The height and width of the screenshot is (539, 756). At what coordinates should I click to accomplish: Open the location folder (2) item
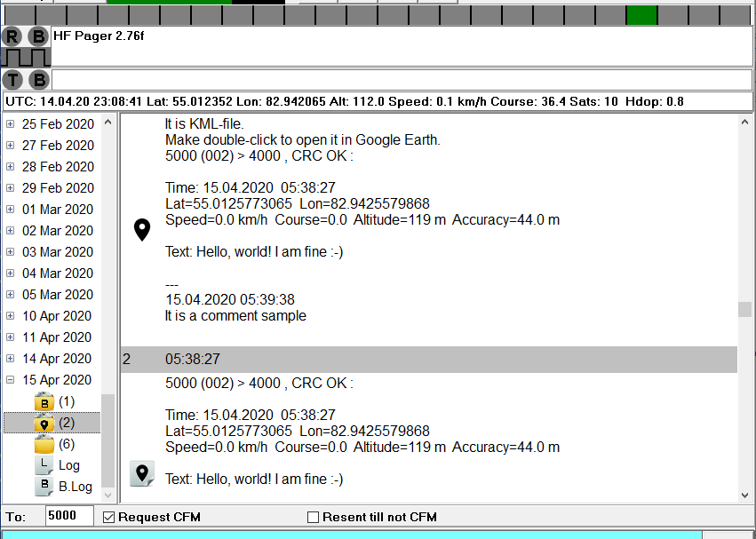[x=44, y=423]
